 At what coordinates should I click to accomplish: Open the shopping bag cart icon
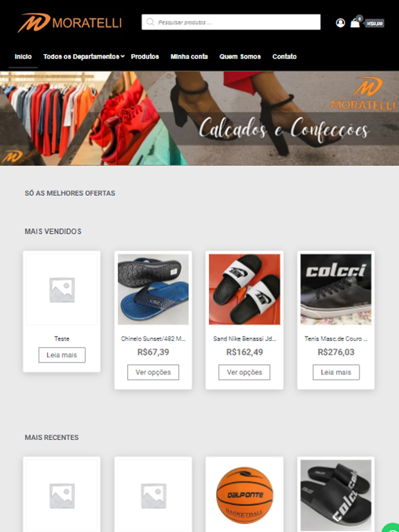tap(355, 23)
